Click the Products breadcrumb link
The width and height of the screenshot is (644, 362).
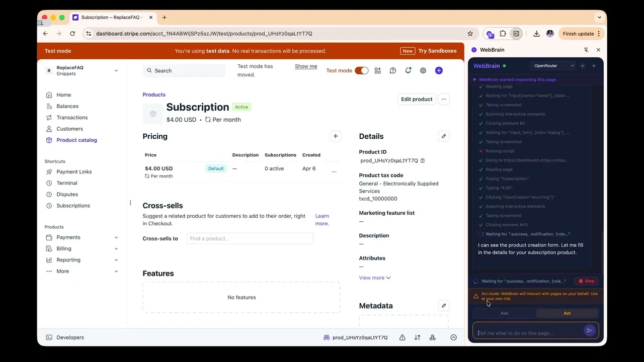154,95
